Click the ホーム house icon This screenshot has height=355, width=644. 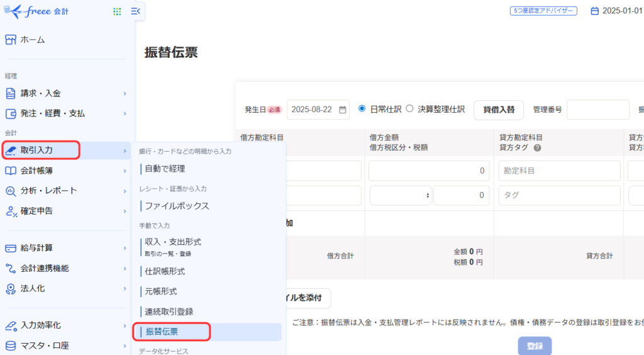pyautogui.click(x=10, y=40)
